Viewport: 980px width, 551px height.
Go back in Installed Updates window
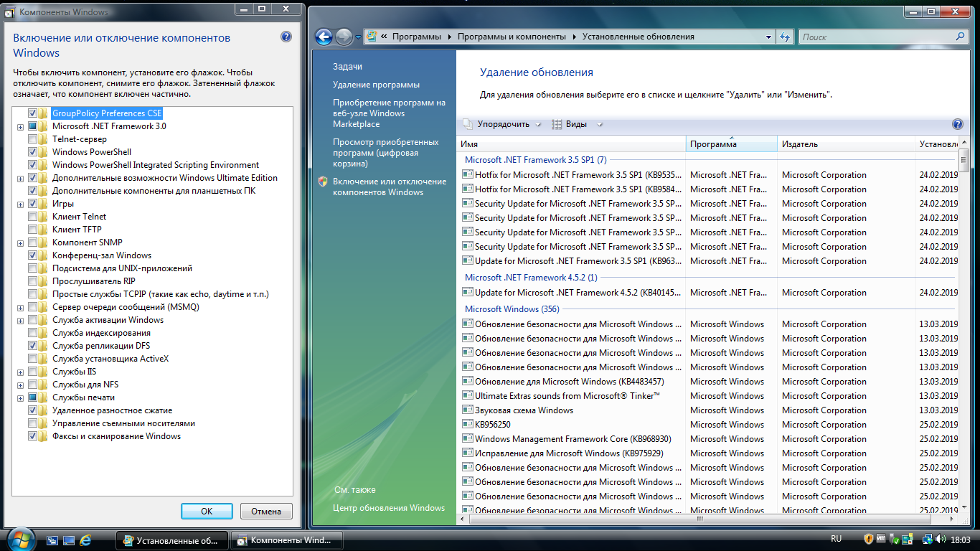pyautogui.click(x=324, y=37)
